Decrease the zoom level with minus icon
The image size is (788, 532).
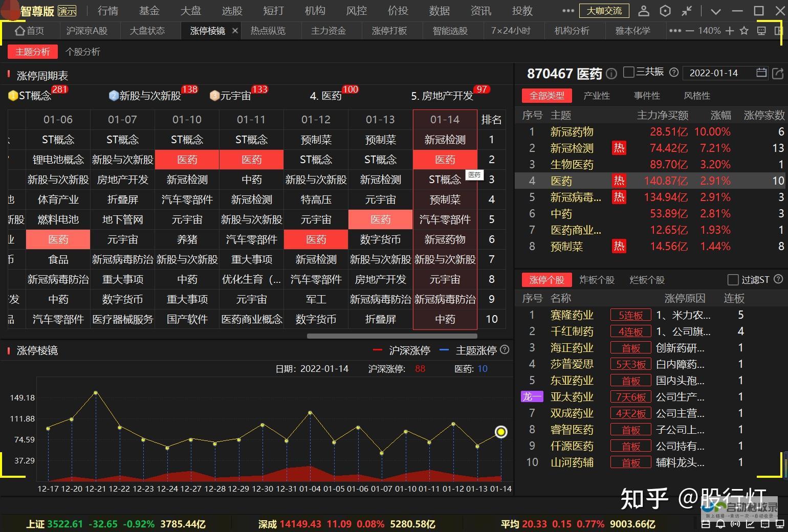tap(690, 31)
